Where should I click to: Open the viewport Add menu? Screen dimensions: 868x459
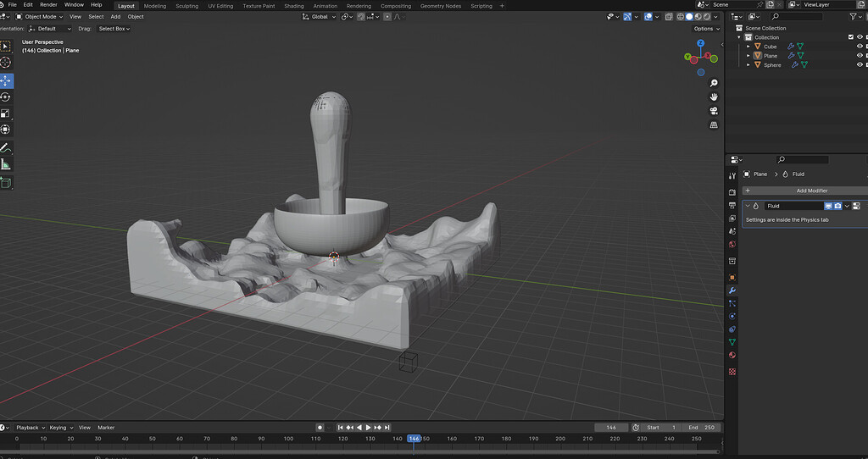pyautogui.click(x=115, y=17)
